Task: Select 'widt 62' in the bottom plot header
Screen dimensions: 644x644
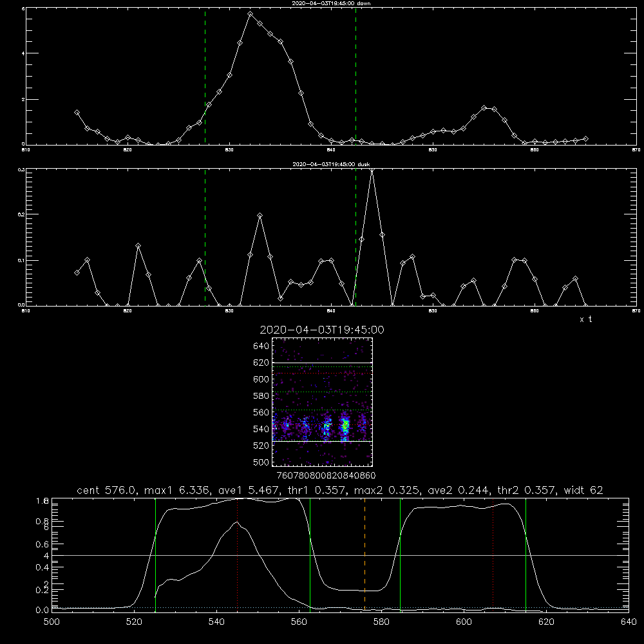Action: click(583, 490)
